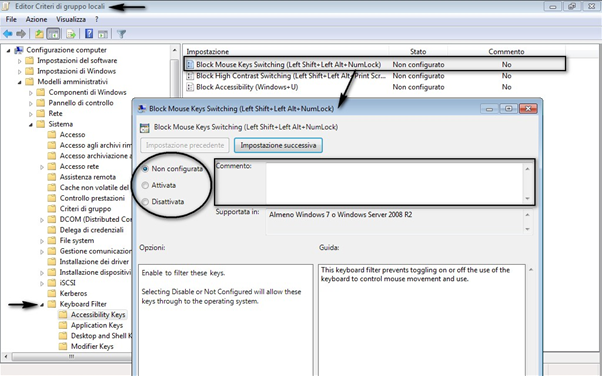The height and width of the screenshot is (376, 602).
Task: Click the Block Mouse Keys Switching row icon
Action: (x=190, y=65)
